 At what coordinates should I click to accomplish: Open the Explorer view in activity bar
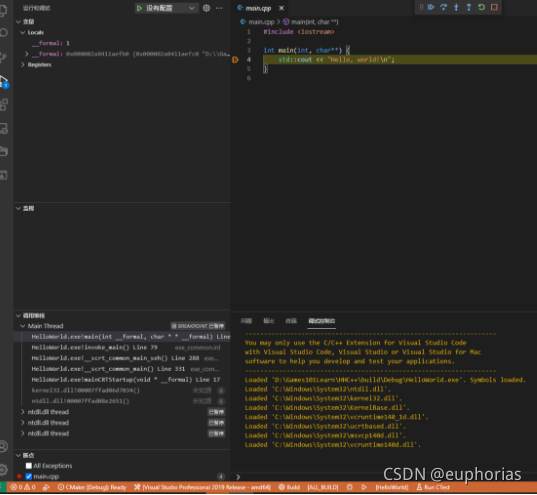click(3, 10)
